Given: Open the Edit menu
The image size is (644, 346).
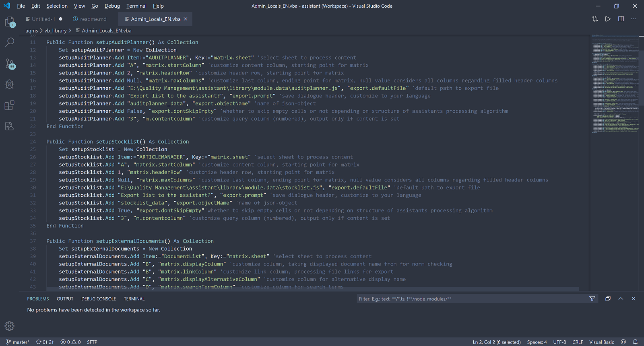Looking at the screenshot, I should [x=36, y=6].
